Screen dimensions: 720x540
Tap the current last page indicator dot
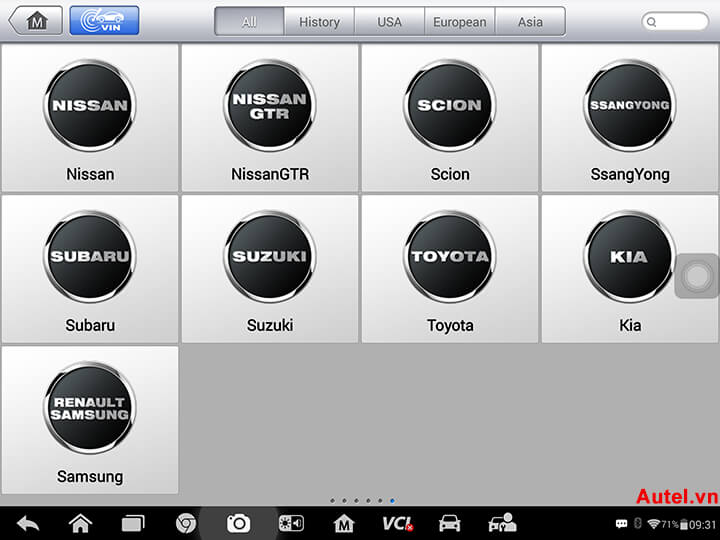[392, 501]
